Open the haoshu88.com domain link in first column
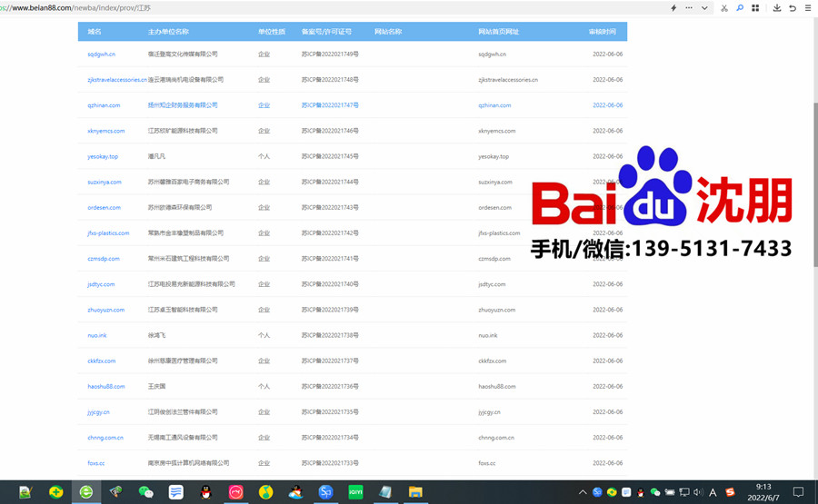 click(106, 386)
